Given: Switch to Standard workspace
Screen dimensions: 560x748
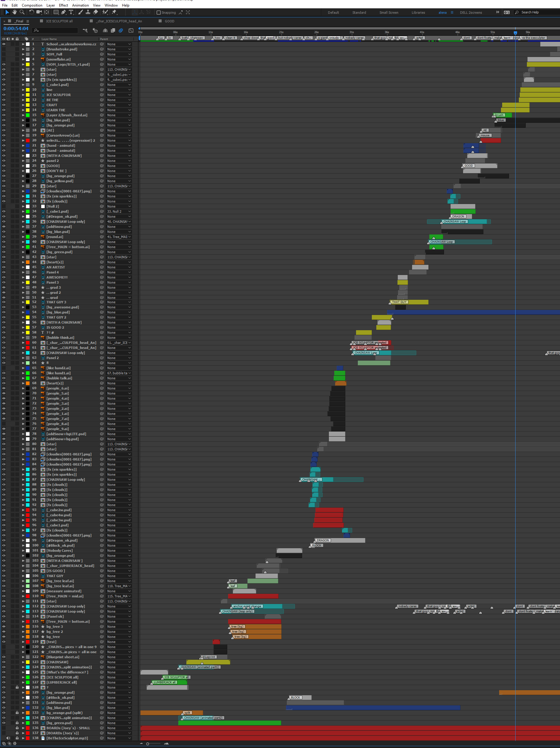Looking at the screenshot, I should click(x=359, y=13).
